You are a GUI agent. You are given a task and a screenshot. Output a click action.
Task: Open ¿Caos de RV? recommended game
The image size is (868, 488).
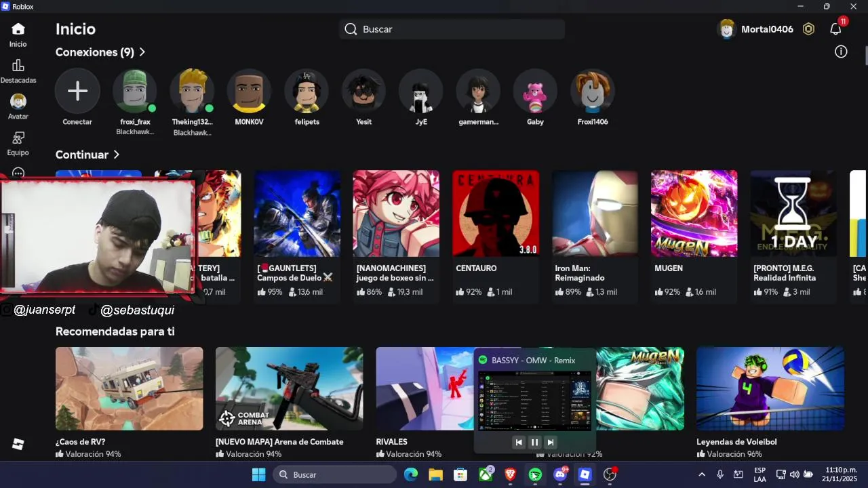point(130,403)
